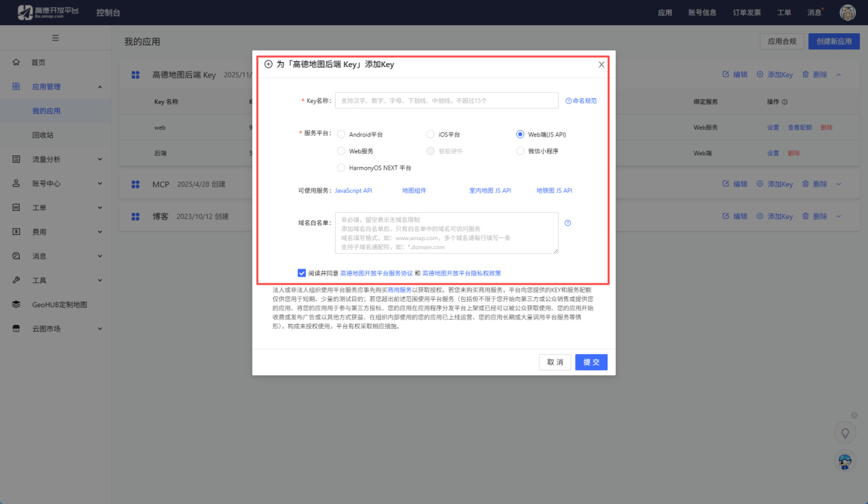The height and width of the screenshot is (504, 868).
Task: Click the grid icon of the MCP app
Action: pos(136,184)
